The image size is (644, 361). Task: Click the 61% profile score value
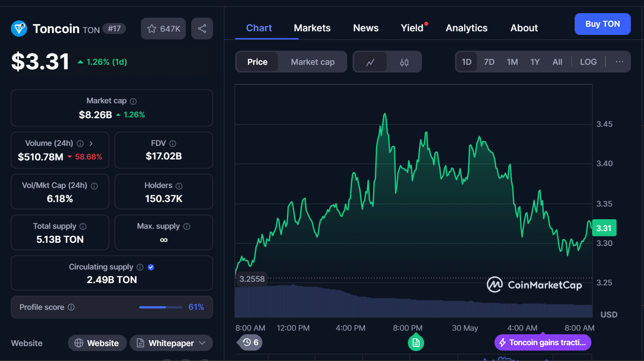pyautogui.click(x=196, y=307)
